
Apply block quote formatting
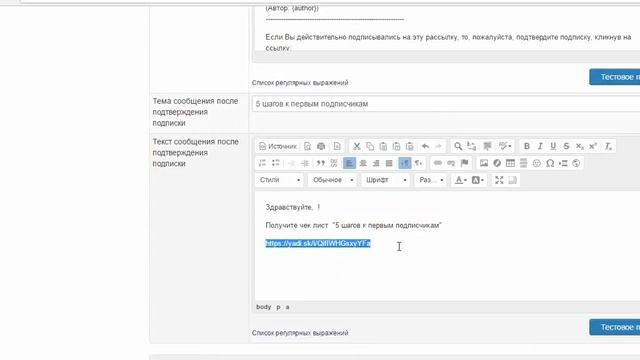coord(321,163)
